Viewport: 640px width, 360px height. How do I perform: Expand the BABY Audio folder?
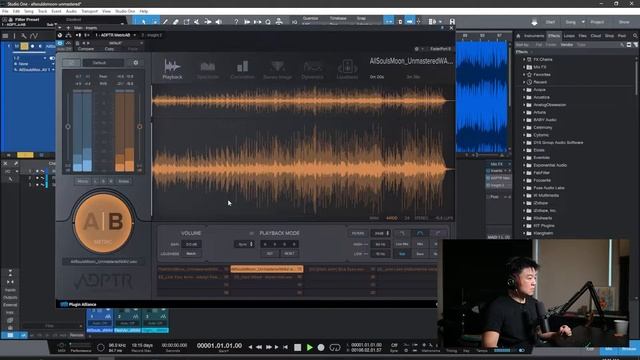(x=524, y=120)
